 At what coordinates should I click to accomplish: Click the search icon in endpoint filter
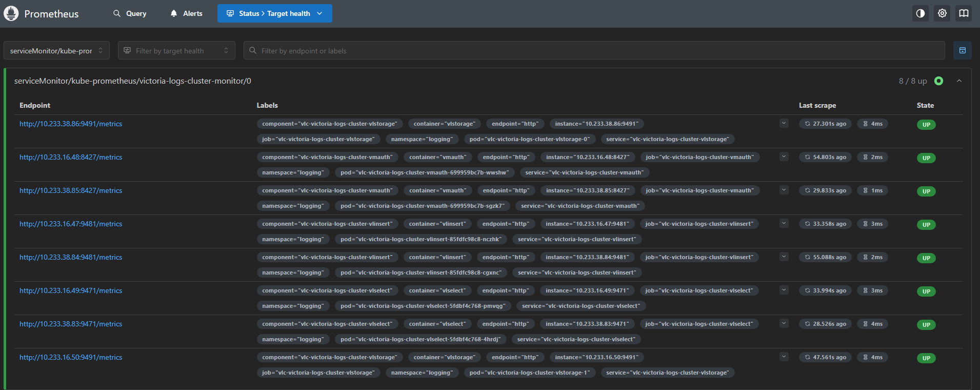point(253,51)
